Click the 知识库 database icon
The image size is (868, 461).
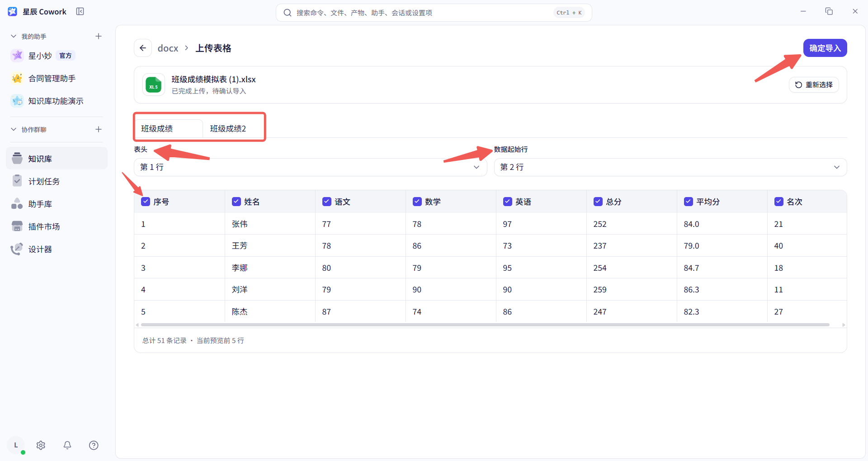pyautogui.click(x=17, y=158)
